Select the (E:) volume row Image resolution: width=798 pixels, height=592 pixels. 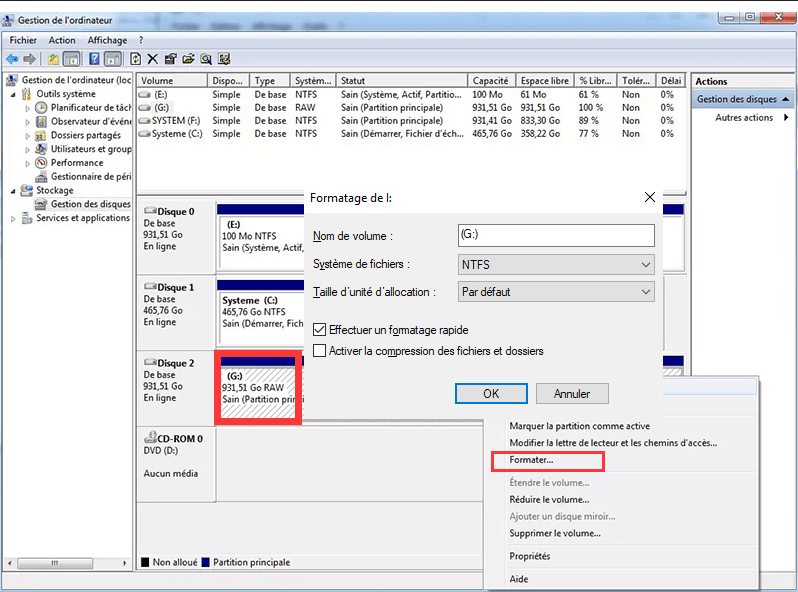[x=411, y=95]
